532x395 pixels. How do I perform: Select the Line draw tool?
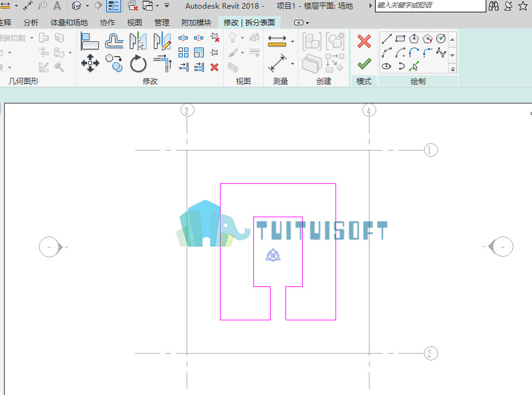386,39
